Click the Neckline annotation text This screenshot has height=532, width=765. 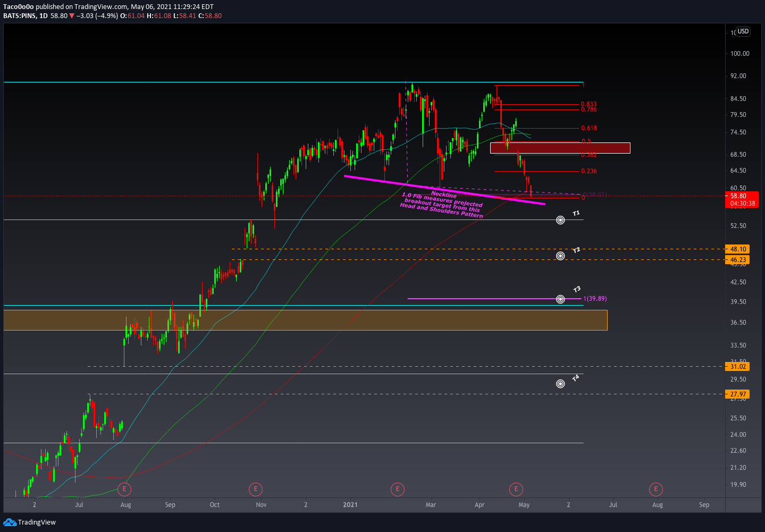tap(444, 195)
